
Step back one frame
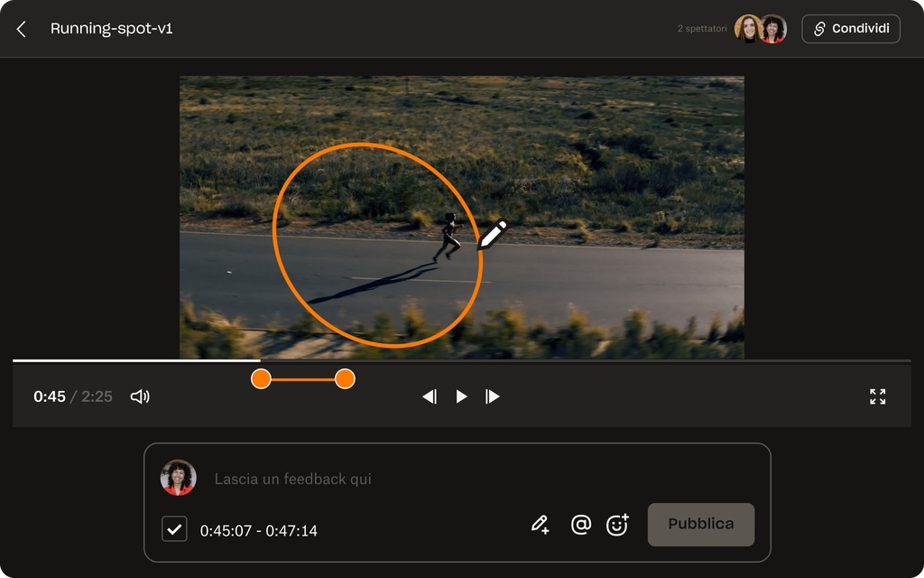coord(430,396)
